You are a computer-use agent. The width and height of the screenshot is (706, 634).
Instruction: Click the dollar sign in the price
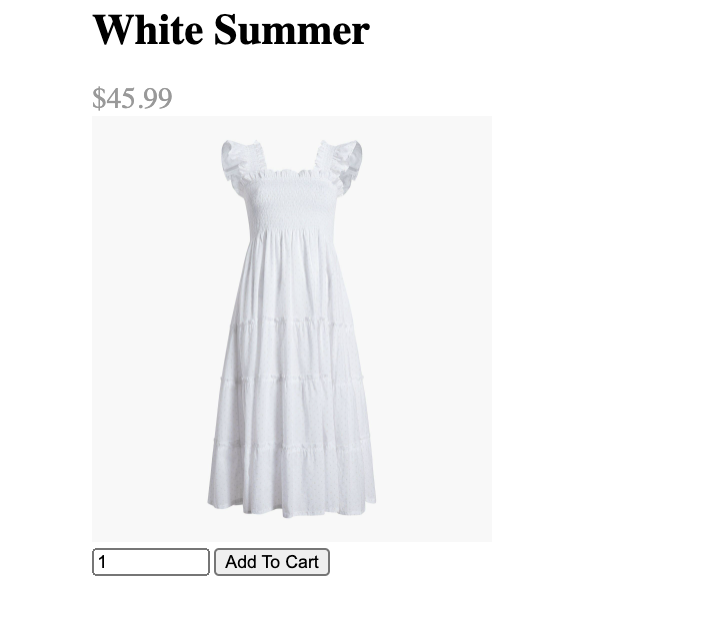pos(99,98)
